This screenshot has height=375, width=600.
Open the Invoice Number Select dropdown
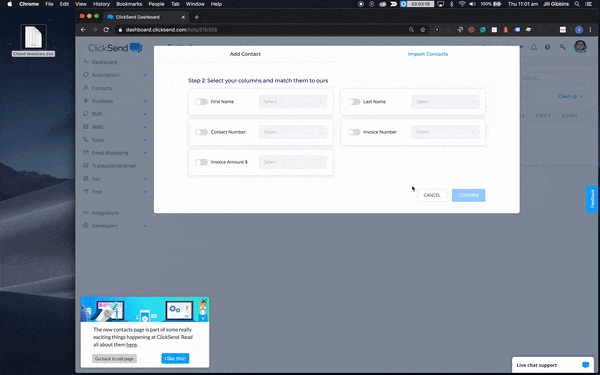[x=445, y=132]
